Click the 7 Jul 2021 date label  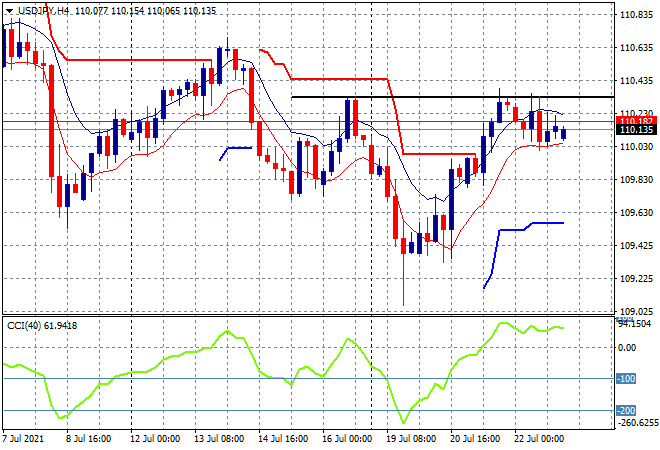tap(23, 439)
